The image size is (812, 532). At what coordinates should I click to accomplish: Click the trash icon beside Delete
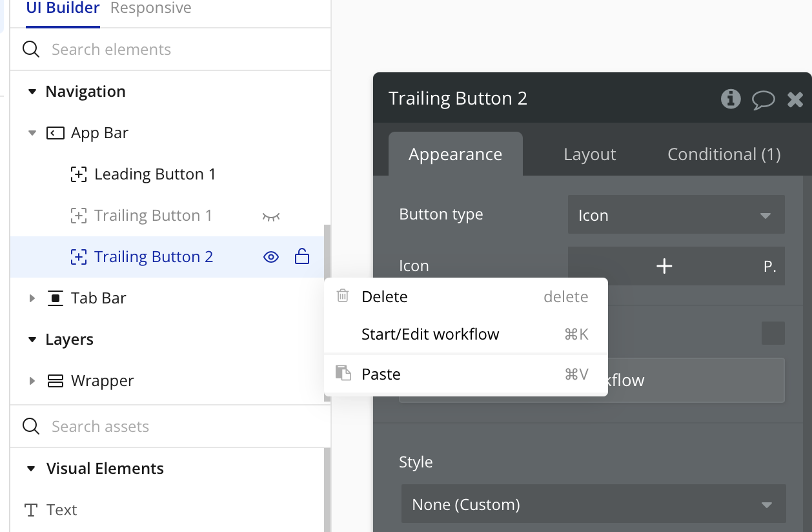click(343, 296)
